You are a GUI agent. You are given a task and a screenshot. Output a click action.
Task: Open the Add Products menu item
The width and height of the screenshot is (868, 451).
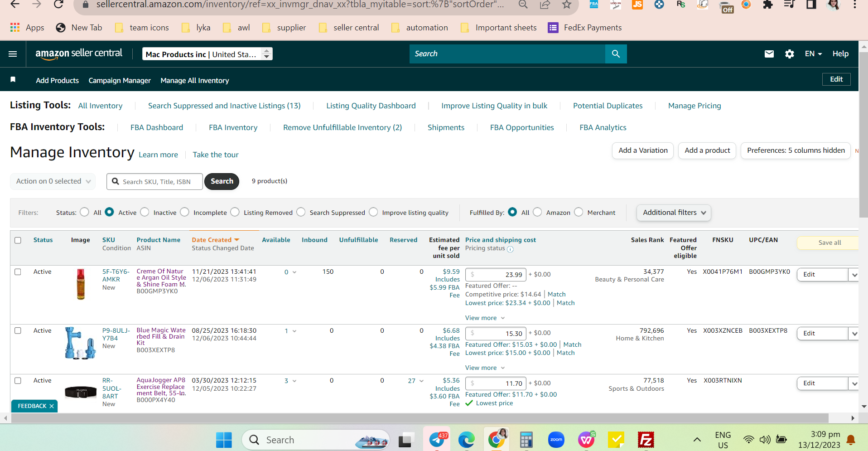(x=58, y=81)
